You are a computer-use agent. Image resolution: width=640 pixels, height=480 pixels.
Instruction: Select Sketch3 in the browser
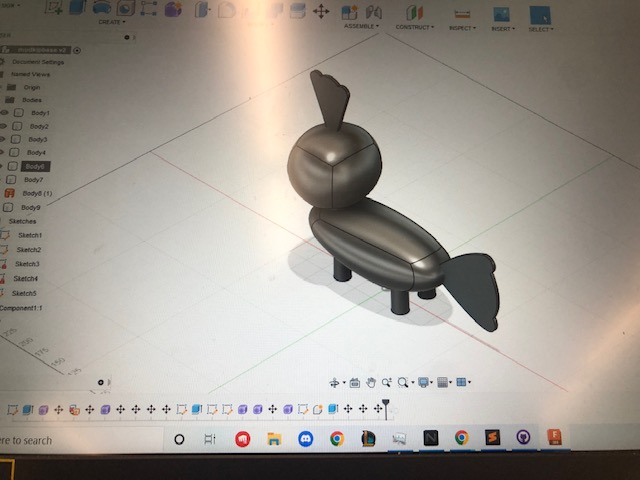pos(27,264)
